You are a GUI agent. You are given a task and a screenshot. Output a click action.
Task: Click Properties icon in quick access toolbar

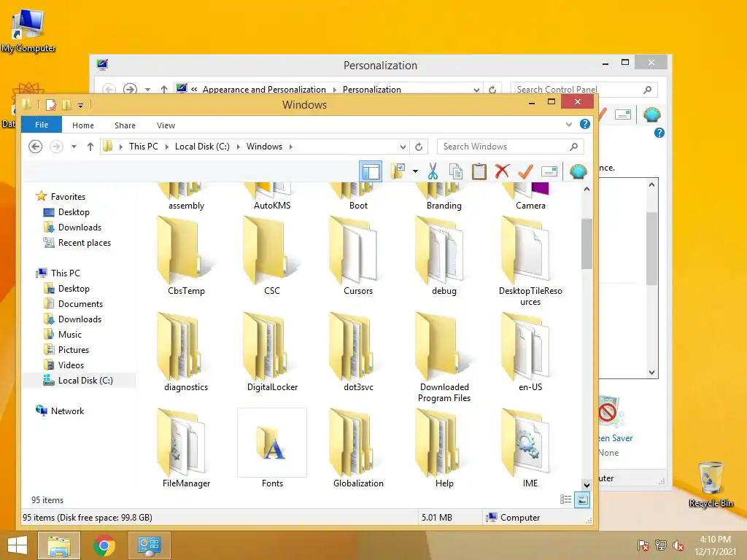point(50,105)
